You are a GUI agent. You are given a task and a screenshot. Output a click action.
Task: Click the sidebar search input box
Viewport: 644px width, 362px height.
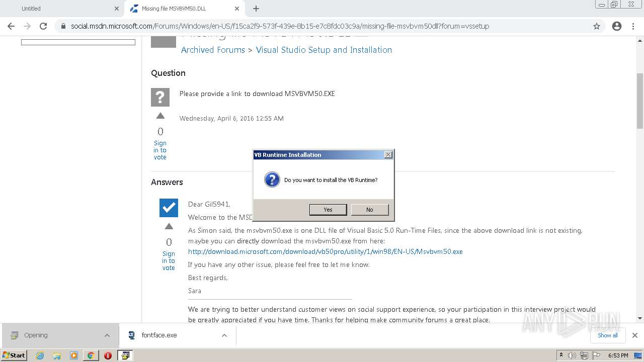click(78, 42)
